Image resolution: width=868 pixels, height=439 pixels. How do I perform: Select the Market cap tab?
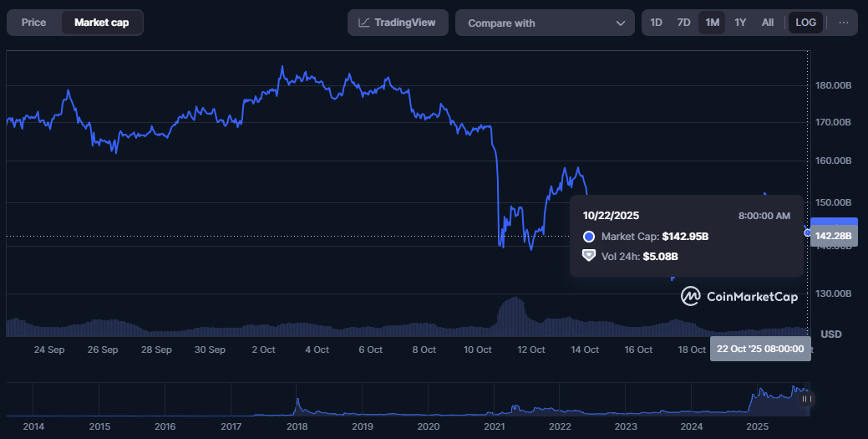(x=101, y=23)
